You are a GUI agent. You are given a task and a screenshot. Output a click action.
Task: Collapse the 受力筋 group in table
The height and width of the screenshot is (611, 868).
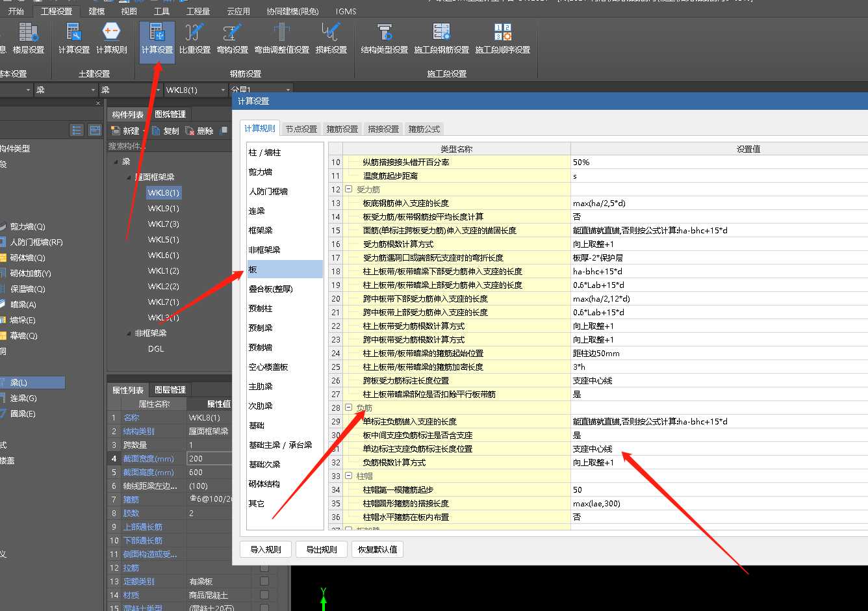pyautogui.click(x=349, y=190)
